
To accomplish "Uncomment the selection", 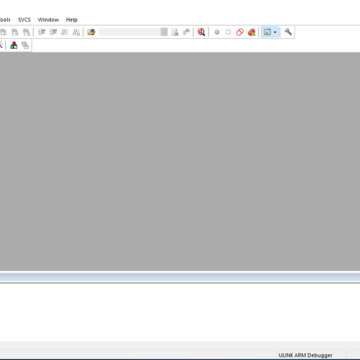I will (76, 32).
